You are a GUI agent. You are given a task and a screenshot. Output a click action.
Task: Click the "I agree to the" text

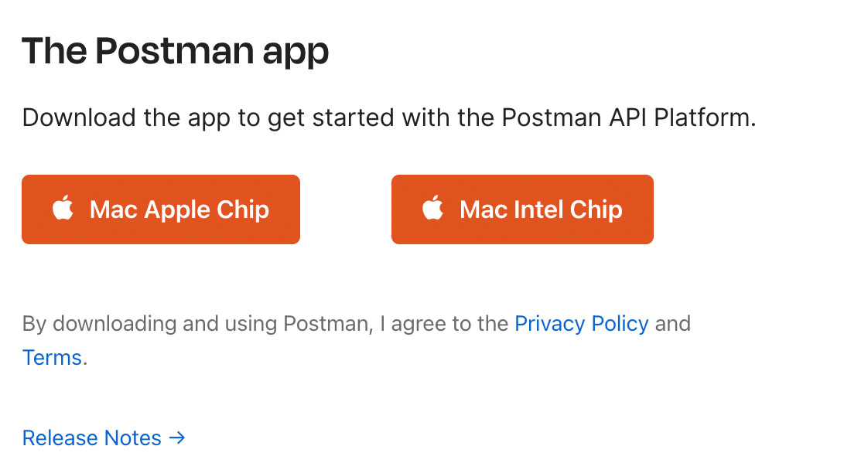tap(449, 323)
